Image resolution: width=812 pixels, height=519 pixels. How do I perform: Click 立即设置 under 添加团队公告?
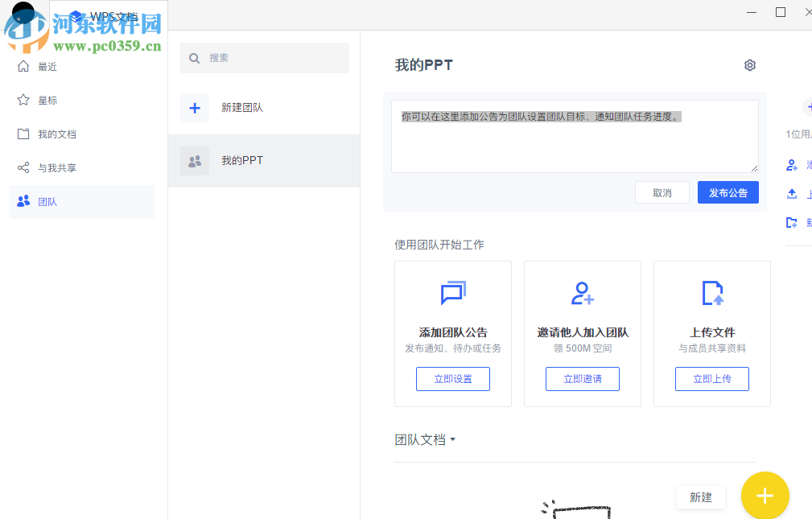coord(452,378)
